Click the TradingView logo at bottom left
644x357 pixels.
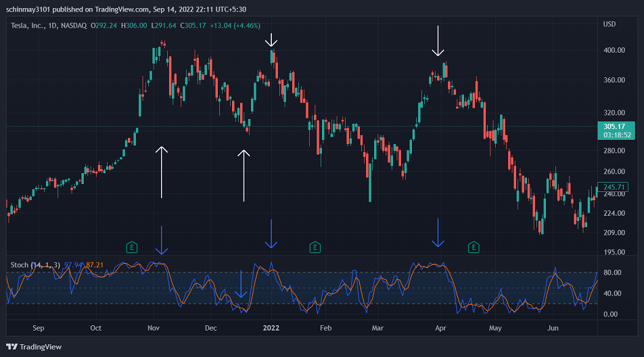point(34,347)
